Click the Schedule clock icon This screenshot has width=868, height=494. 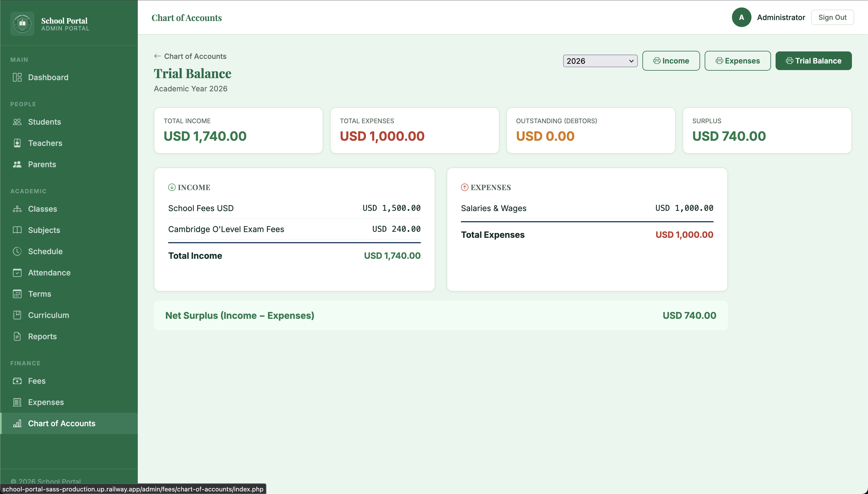point(17,251)
